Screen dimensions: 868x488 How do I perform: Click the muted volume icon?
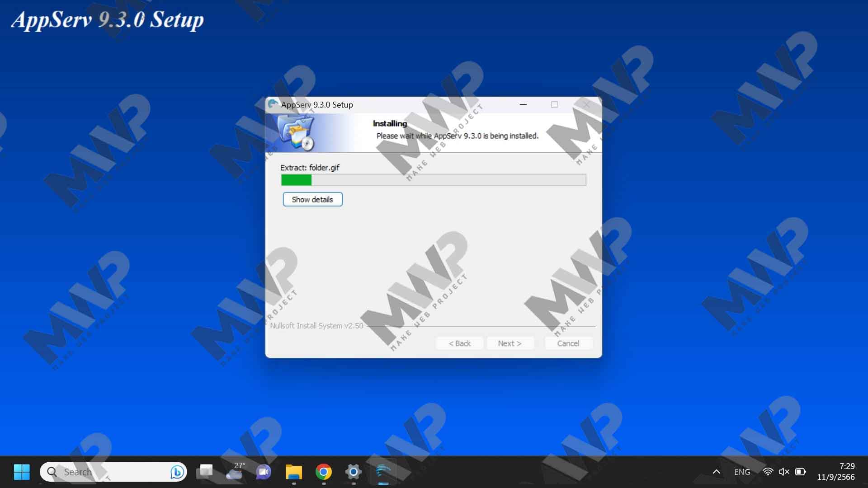tap(784, 472)
